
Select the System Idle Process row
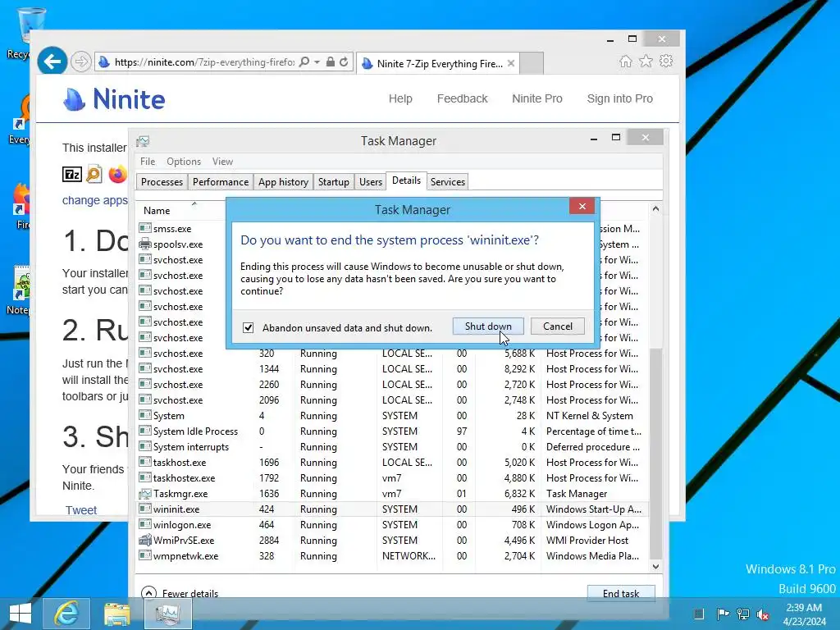click(392, 431)
